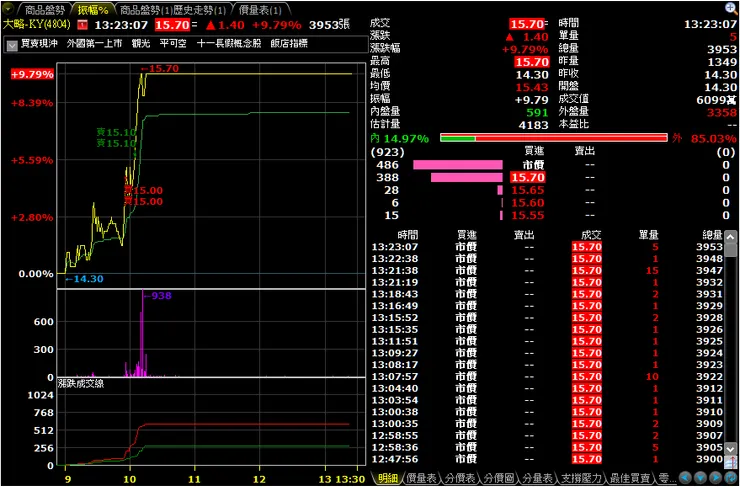The width and height of the screenshot is (740, 487).
Task: Click the 觀光 tag
Action: tap(141, 44)
